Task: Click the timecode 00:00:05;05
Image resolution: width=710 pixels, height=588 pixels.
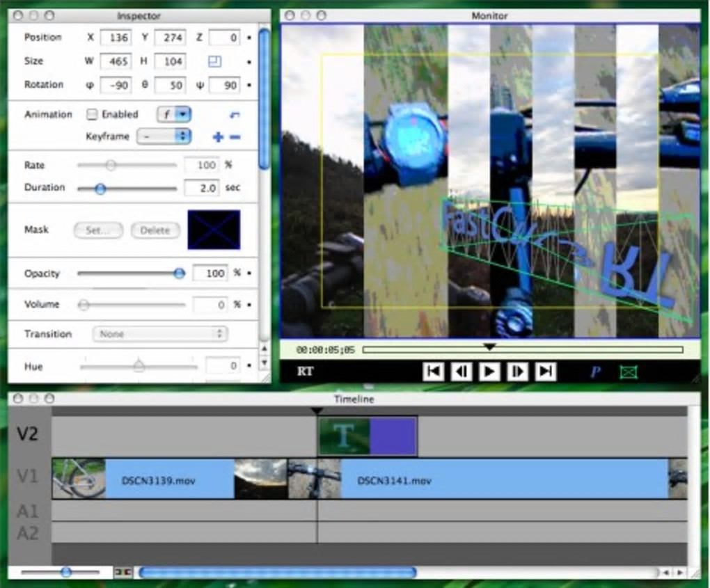Action: click(x=326, y=349)
